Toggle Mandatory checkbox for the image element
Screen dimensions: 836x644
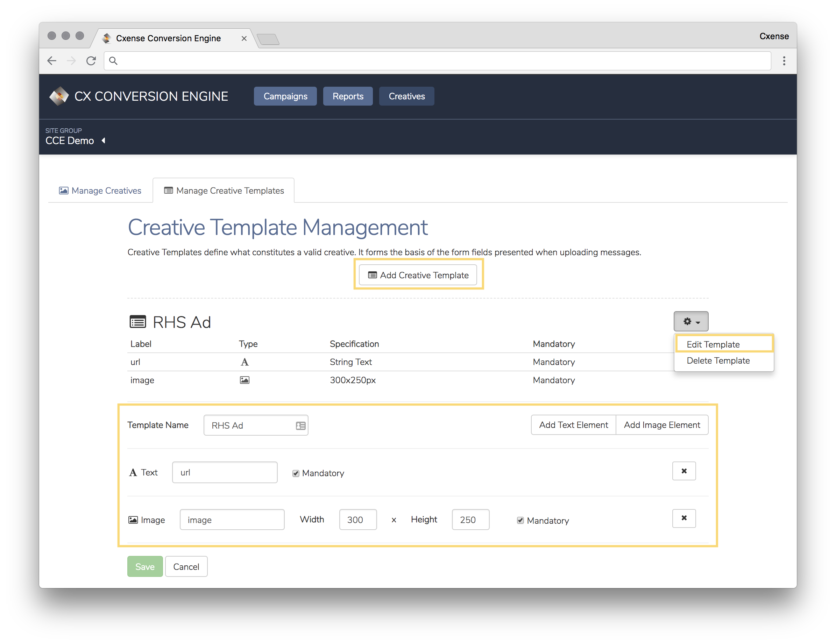coord(520,520)
